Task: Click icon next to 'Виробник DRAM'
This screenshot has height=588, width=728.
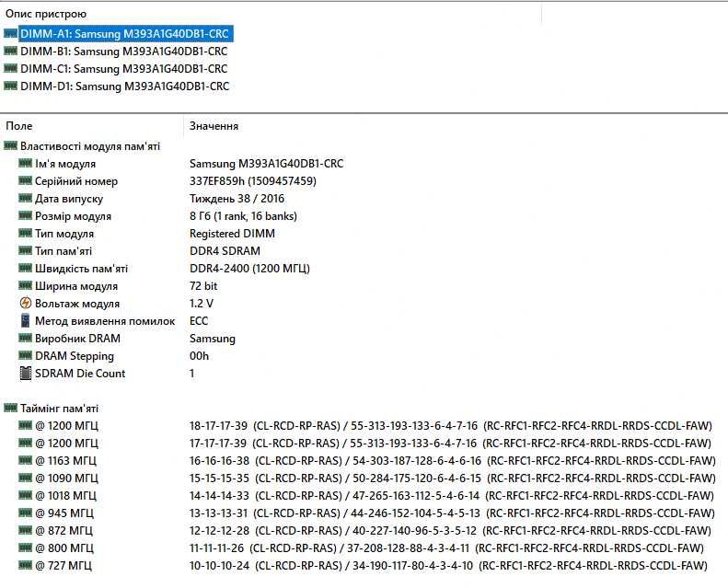Action: pyautogui.click(x=25, y=338)
